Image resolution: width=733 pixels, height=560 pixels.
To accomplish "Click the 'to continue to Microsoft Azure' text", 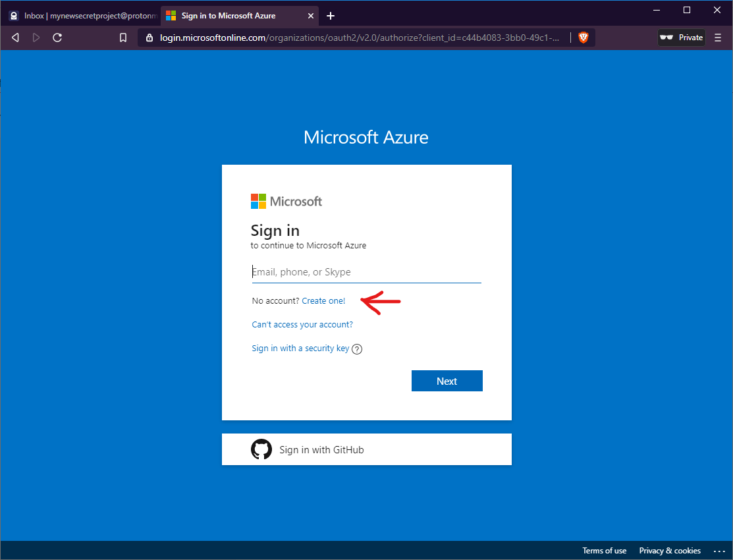I will click(x=308, y=246).
